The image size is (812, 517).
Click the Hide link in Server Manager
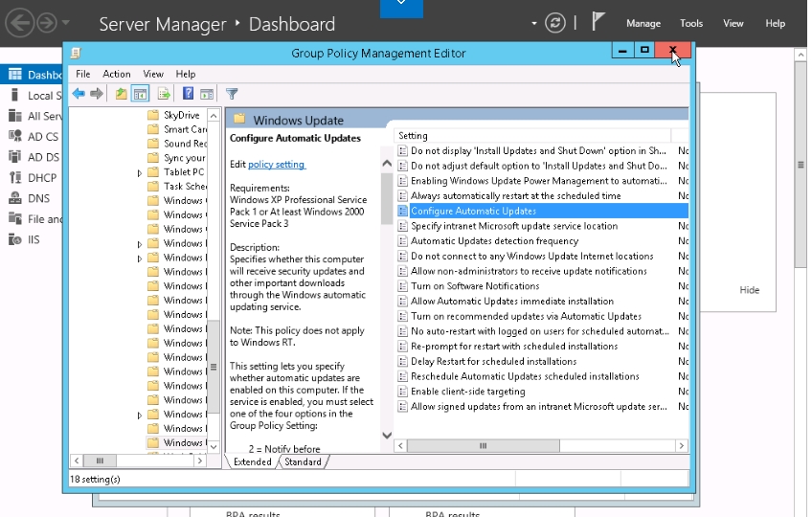[749, 290]
